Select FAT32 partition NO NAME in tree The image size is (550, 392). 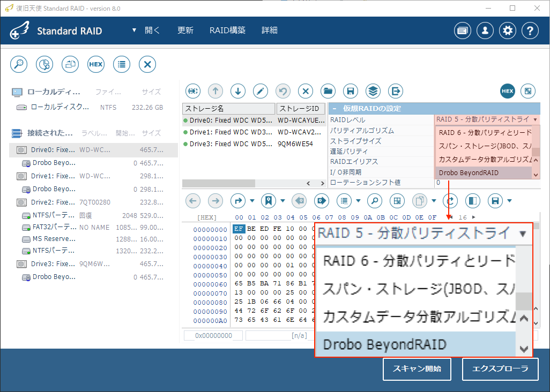[94, 228]
